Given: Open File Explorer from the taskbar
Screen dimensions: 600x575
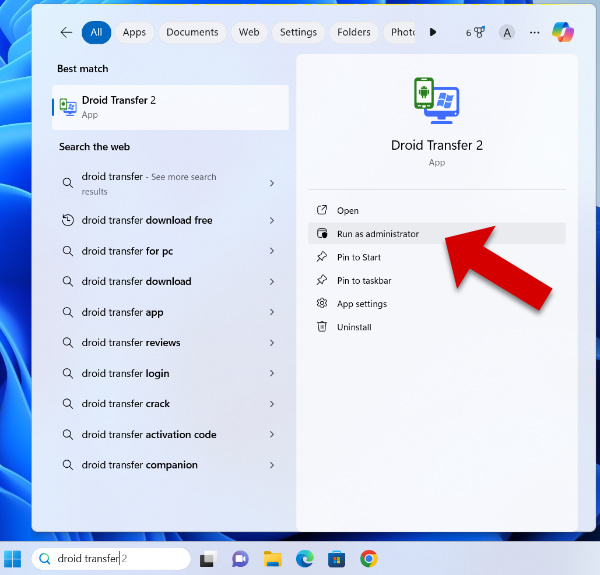Looking at the screenshot, I should [x=273, y=559].
